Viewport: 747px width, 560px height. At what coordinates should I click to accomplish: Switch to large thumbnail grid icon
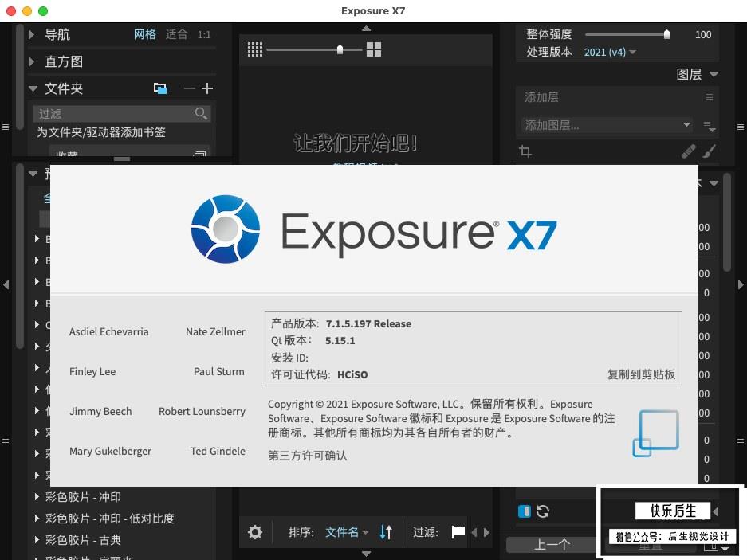click(373, 49)
